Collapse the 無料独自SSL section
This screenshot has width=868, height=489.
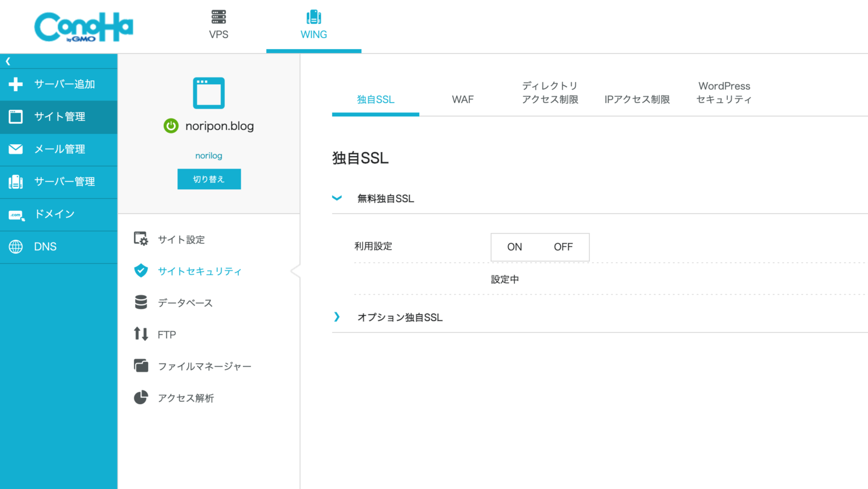337,198
